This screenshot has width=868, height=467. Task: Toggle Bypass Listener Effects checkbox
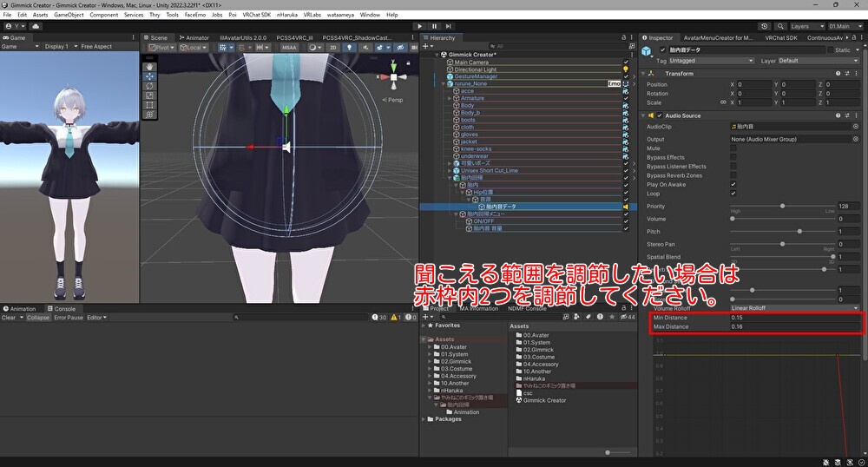[733, 166]
